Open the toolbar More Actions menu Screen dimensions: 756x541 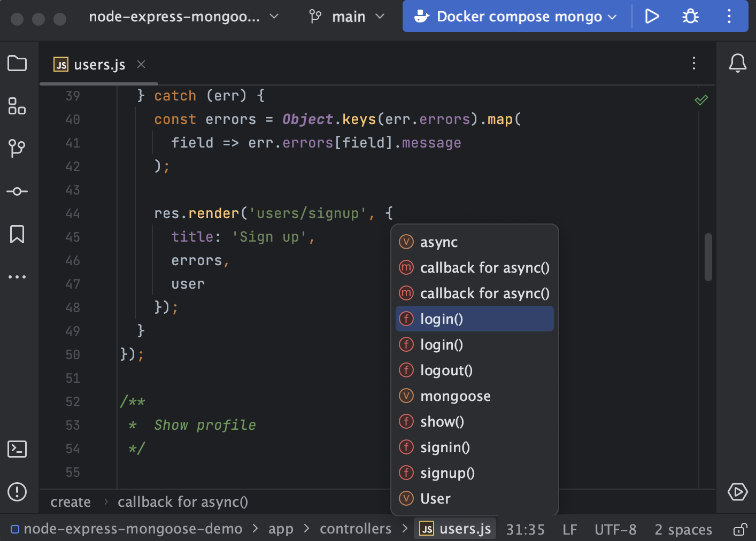(x=729, y=17)
